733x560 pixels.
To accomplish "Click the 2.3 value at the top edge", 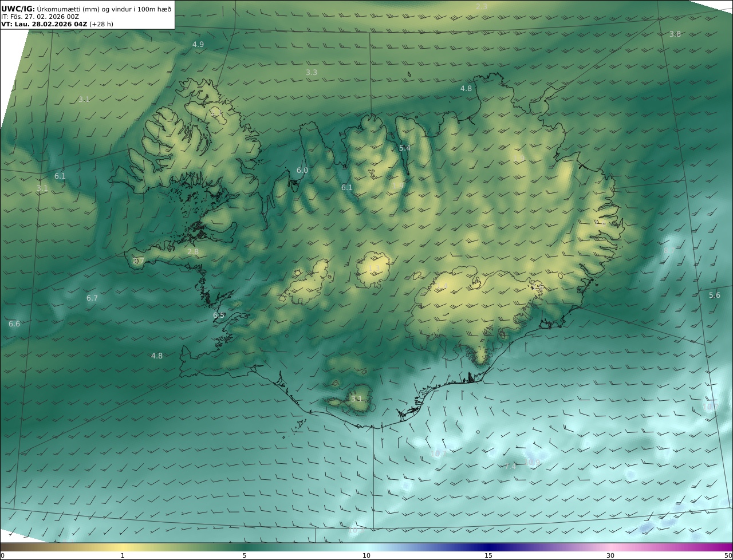I will [482, 7].
